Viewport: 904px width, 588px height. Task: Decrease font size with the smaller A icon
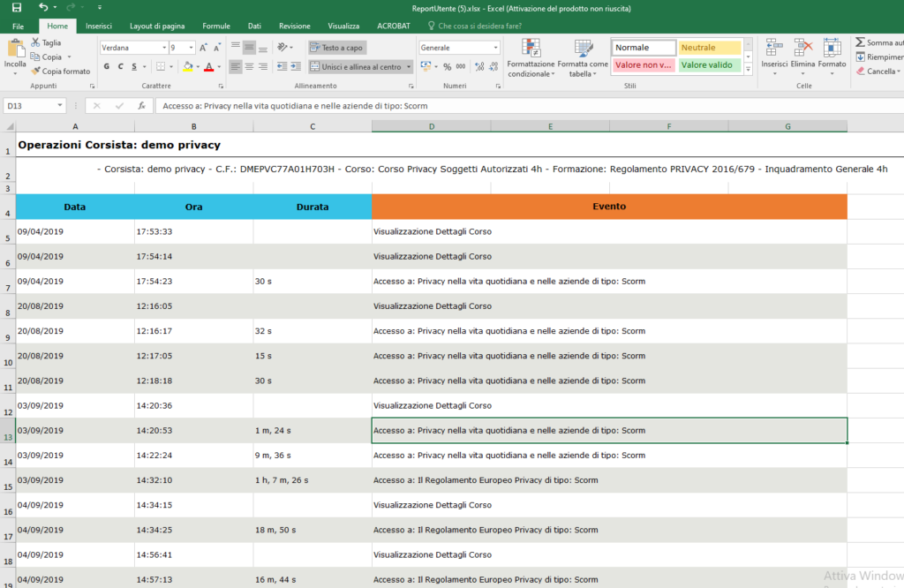pyautogui.click(x=217, y=48)
